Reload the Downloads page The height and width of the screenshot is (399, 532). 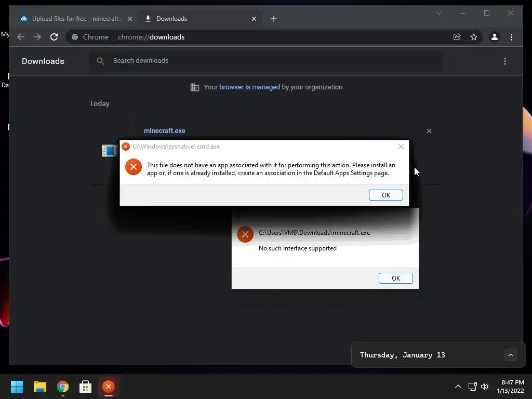tap(54, 37)
